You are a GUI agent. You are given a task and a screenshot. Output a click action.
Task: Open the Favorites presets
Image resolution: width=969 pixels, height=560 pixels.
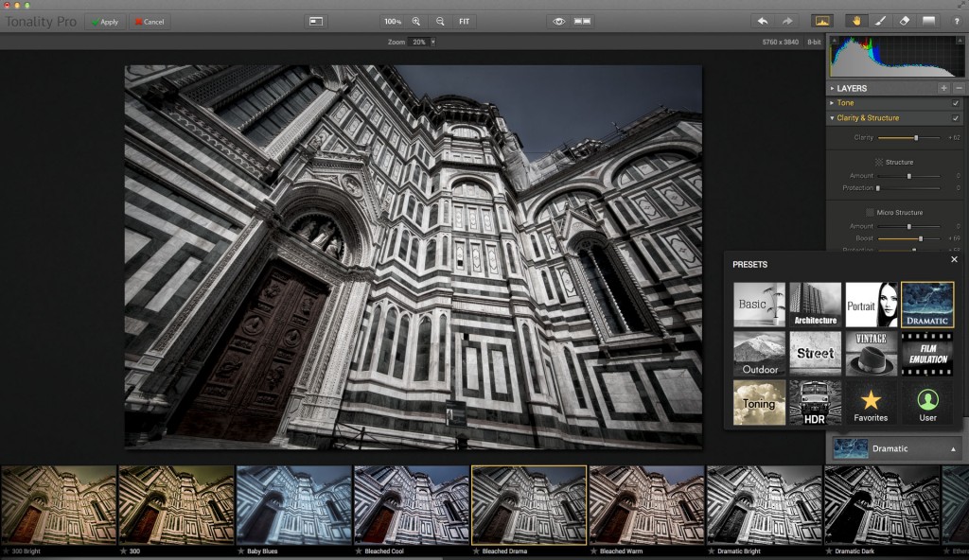click(871, 405)
